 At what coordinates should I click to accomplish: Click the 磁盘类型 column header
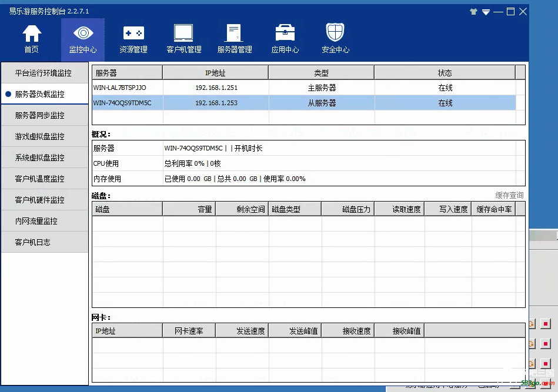tap(295, 209)
